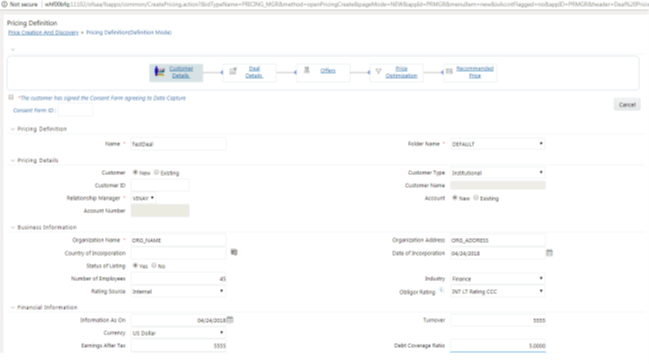Image resolution: width=649 pixels, height=364 pixels.
Task: Click the Debt Coverage Ratio field
Action: [x=498, y=345]
